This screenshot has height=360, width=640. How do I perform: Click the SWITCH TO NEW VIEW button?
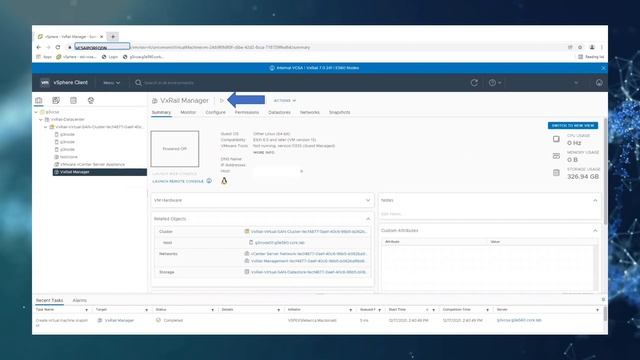tap(573, 126)
